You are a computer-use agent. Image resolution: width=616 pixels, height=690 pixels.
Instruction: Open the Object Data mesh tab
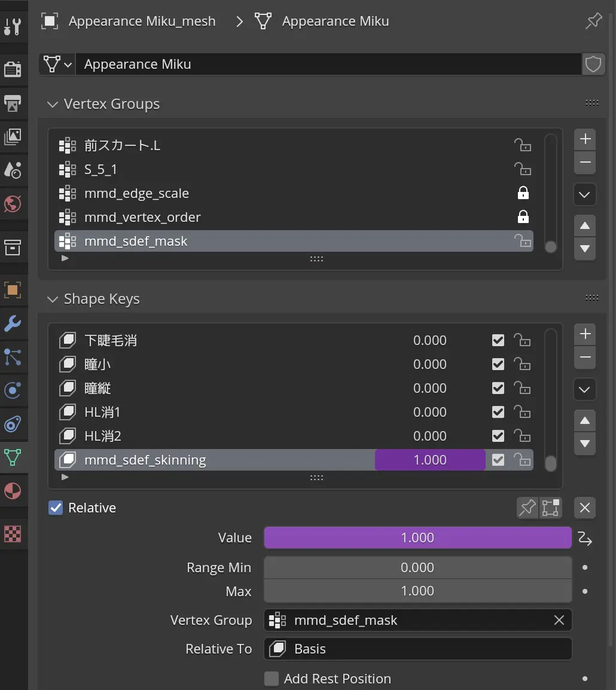(13, 457)
